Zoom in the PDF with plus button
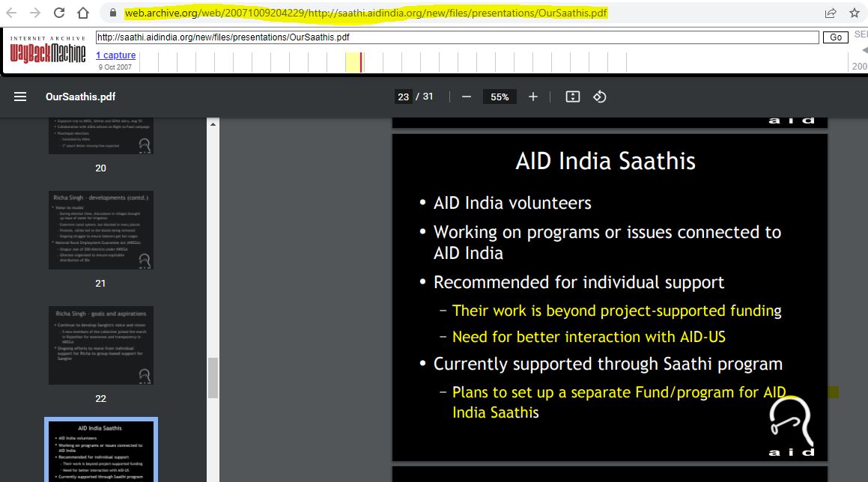Viewport: 868px width, 482px height. click(x=532, y=97)
